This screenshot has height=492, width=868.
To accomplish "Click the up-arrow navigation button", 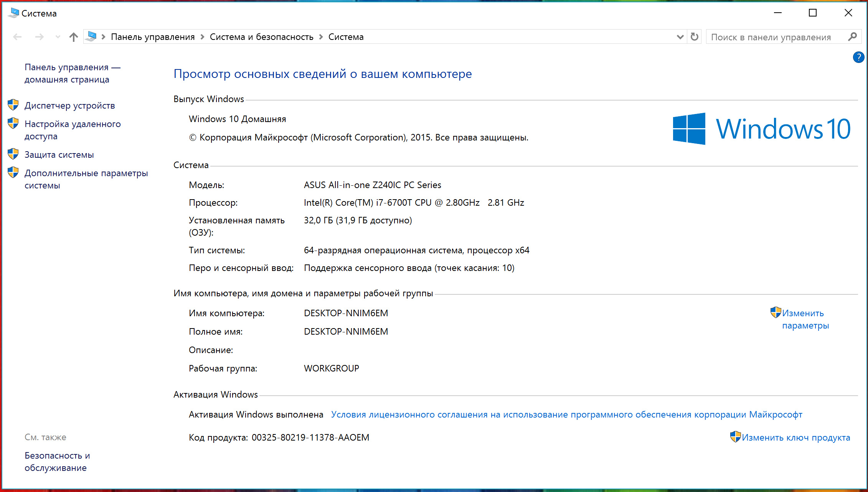I will [x=73, y=37].
